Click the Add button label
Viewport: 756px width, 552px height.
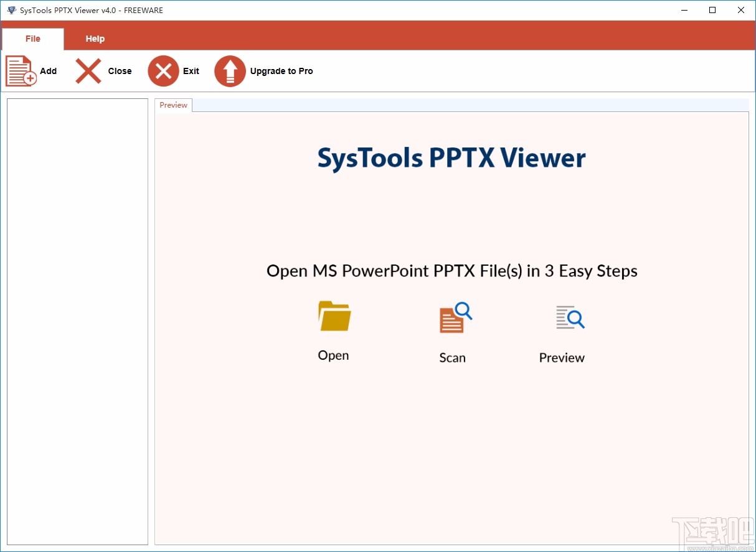(x=48, y=70)
